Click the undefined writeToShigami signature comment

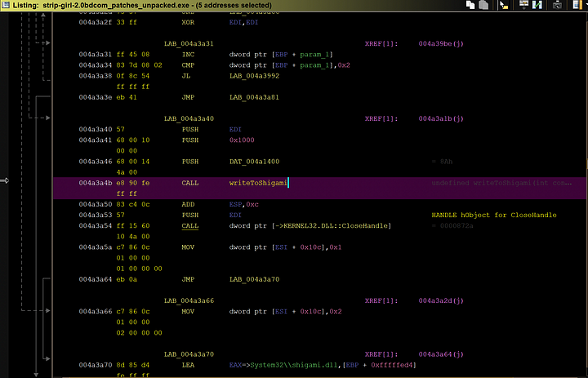point(501,184)
